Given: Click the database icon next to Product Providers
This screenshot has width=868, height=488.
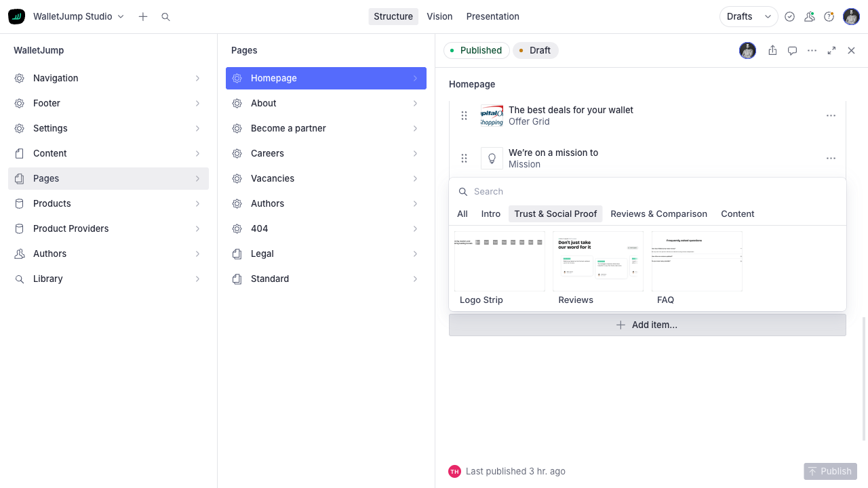Looking at the screenshot, I should click(20, 228).
